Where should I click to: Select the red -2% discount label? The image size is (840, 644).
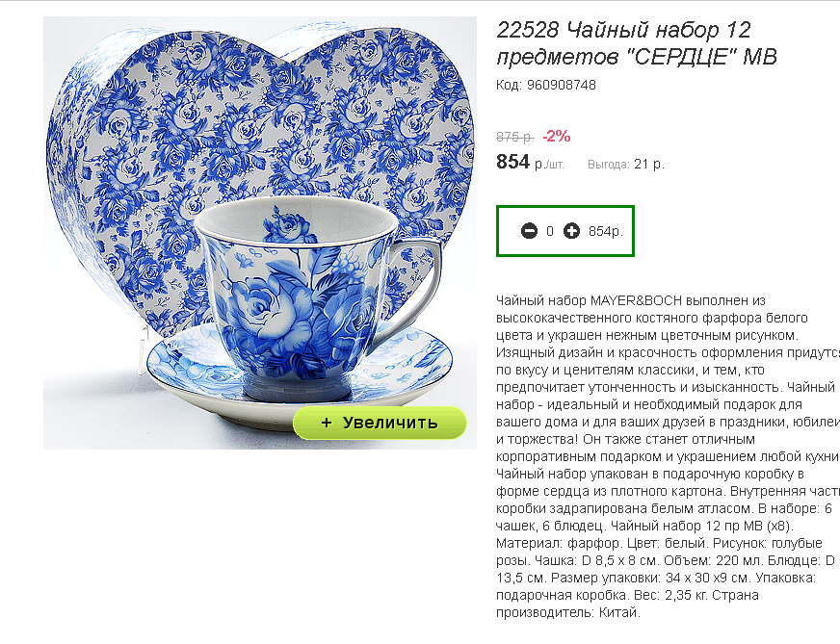[x=557, y=137]
